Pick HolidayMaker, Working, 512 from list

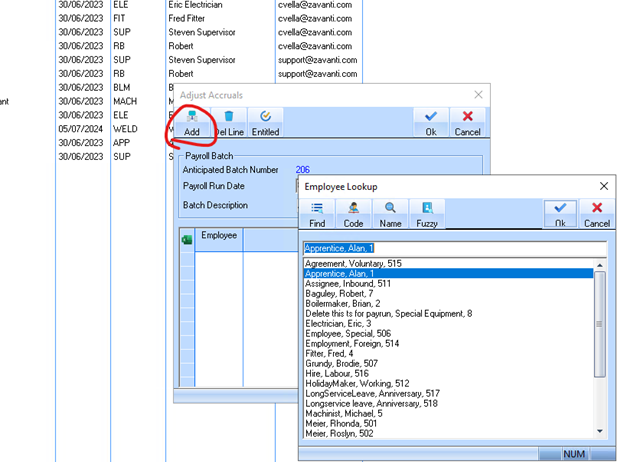[x=361, y=383]
